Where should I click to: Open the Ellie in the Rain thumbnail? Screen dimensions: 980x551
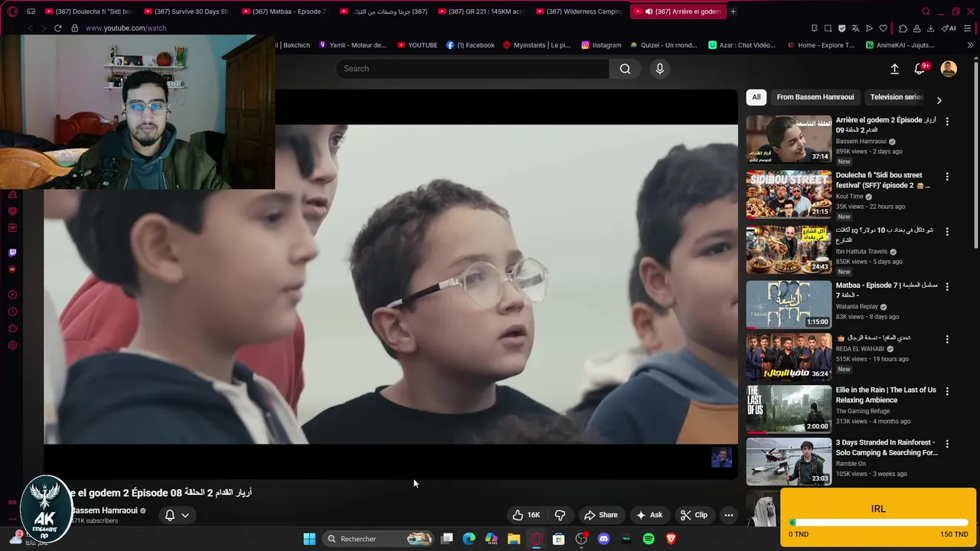[x=789, y=409]
